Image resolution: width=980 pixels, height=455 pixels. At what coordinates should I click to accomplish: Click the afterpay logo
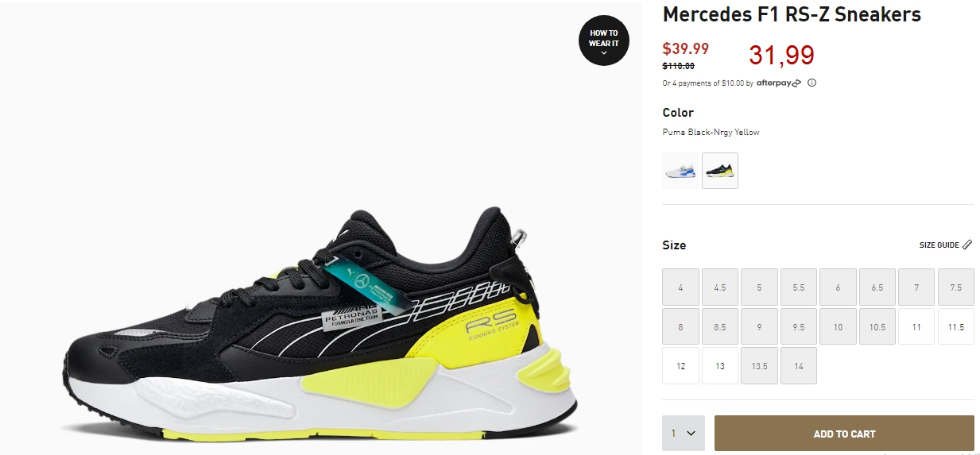(x=778, y=83)
